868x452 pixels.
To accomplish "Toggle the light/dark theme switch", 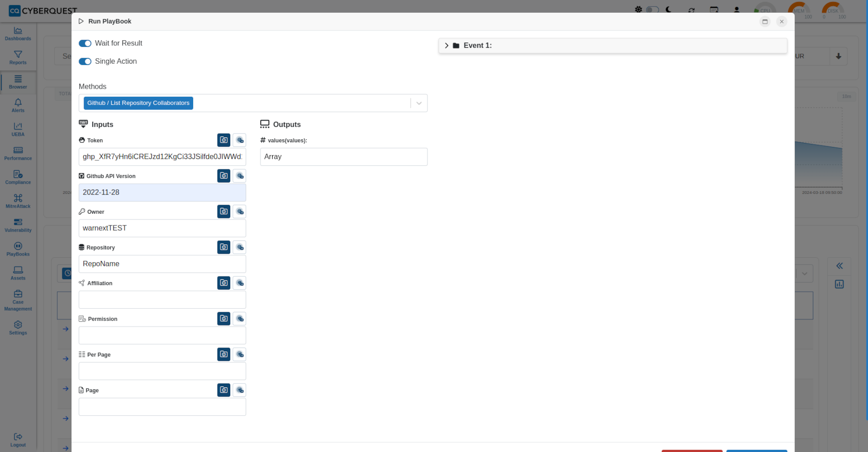I will [653, 10].
